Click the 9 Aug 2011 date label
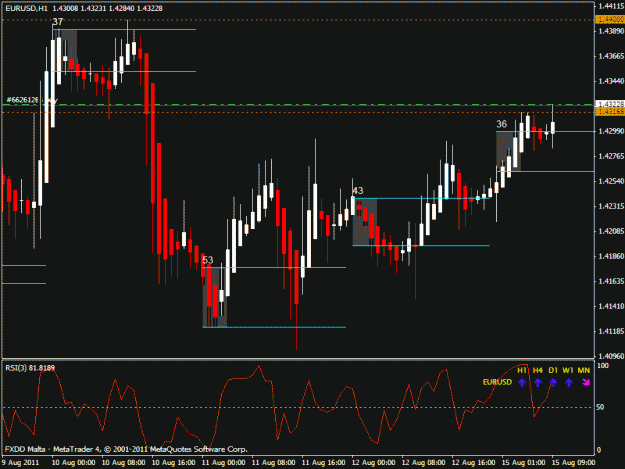Screen dimensions: 625x469 click(21, 462)
